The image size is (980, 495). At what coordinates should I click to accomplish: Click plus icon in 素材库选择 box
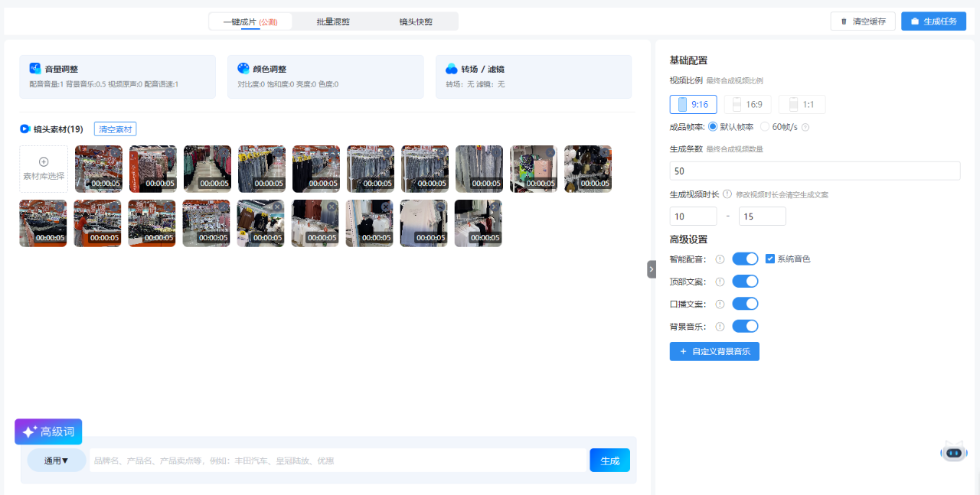click(44, 161)
